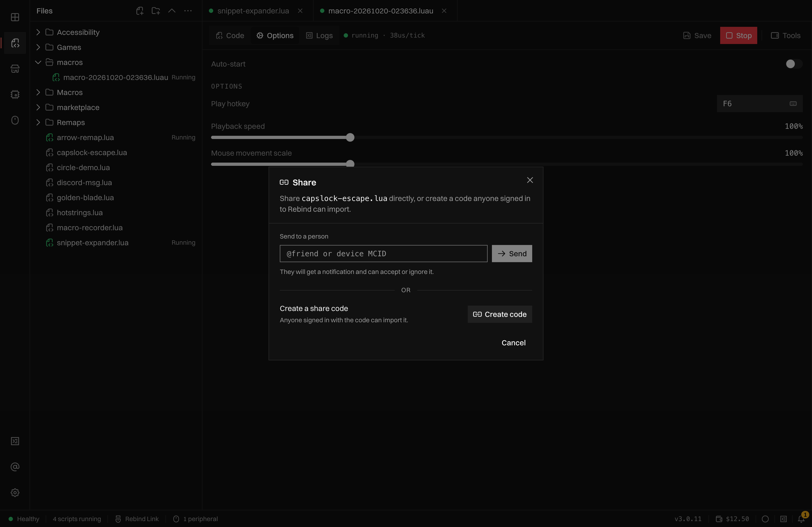Click the new folder icon in Files header

tap(156, 11)
